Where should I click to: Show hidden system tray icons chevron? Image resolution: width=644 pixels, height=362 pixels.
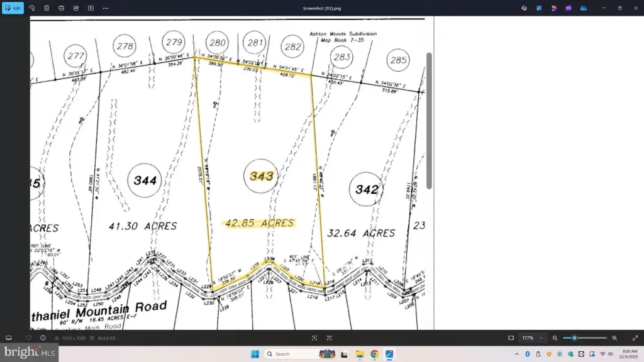click(x=517, y=354)
